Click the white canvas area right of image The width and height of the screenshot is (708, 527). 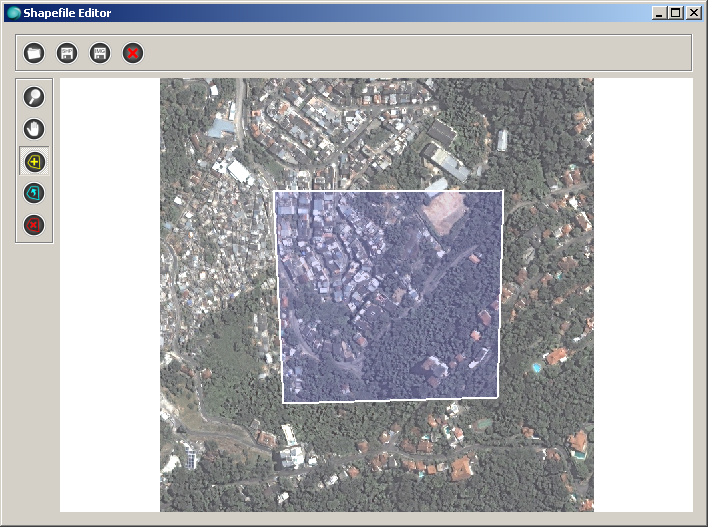click(x=642, y=300)
